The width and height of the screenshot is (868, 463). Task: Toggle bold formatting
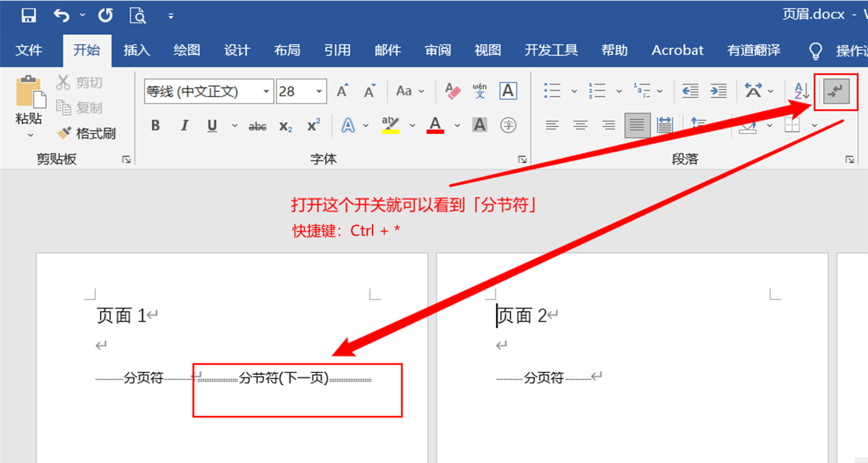[x=156, y=125]
